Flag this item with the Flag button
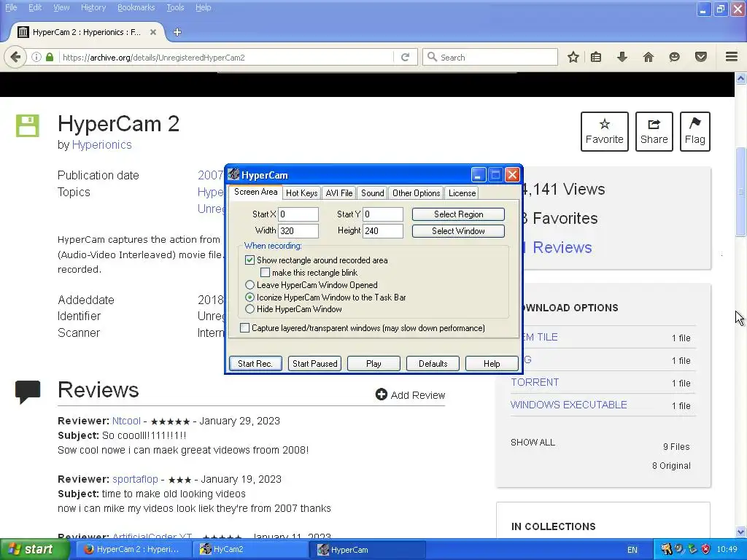 695,131
